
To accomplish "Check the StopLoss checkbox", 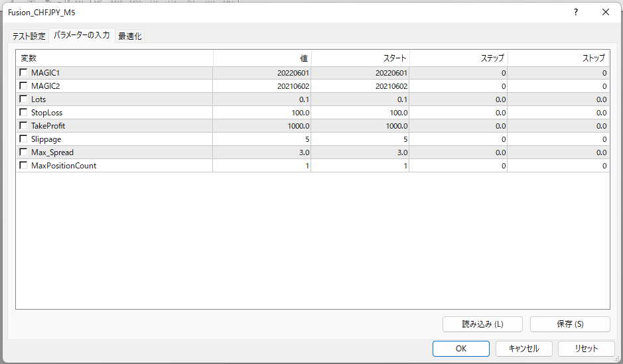I will pos(23,112).
